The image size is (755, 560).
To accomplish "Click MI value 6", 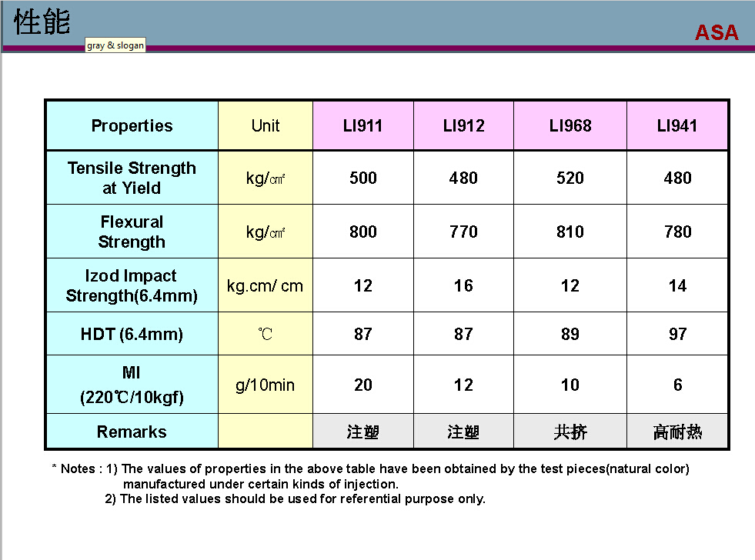I will click(x=677, y=385).
